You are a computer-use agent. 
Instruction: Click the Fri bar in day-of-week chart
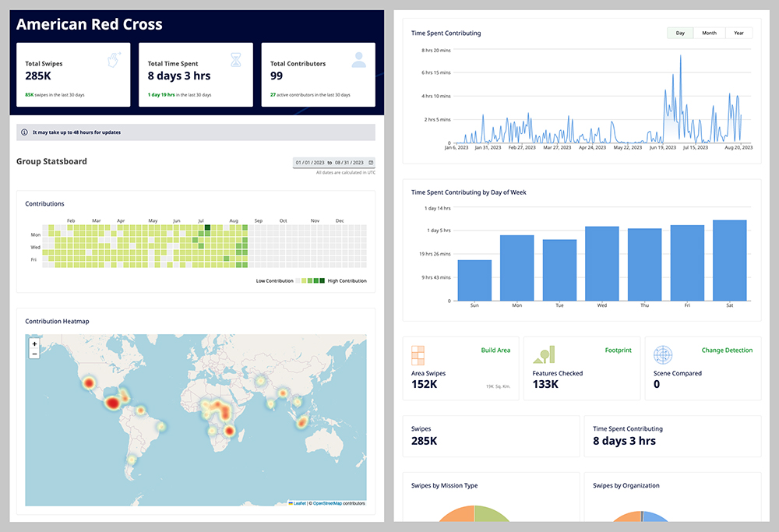pyautogui.click(x=687, y=262)
